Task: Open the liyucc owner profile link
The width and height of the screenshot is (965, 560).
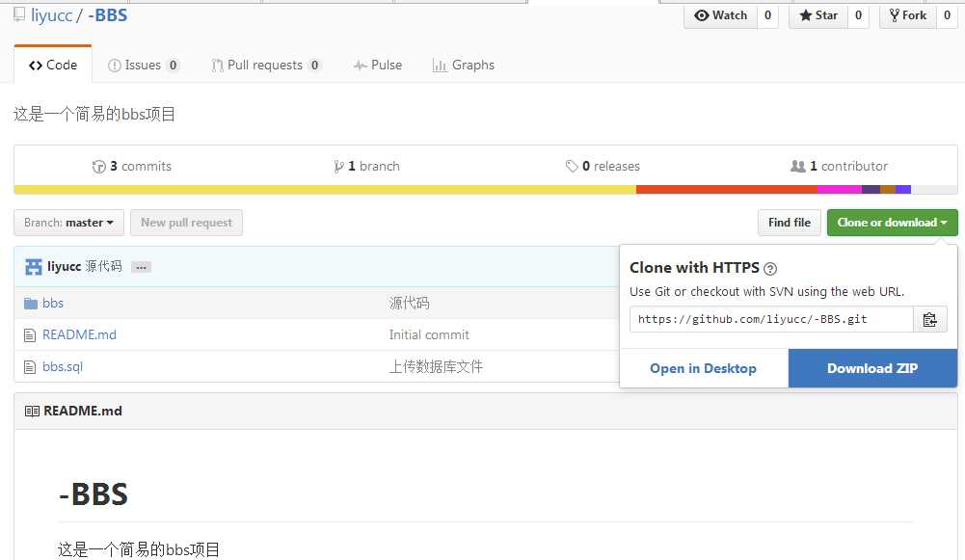Action: pos(52,14)
